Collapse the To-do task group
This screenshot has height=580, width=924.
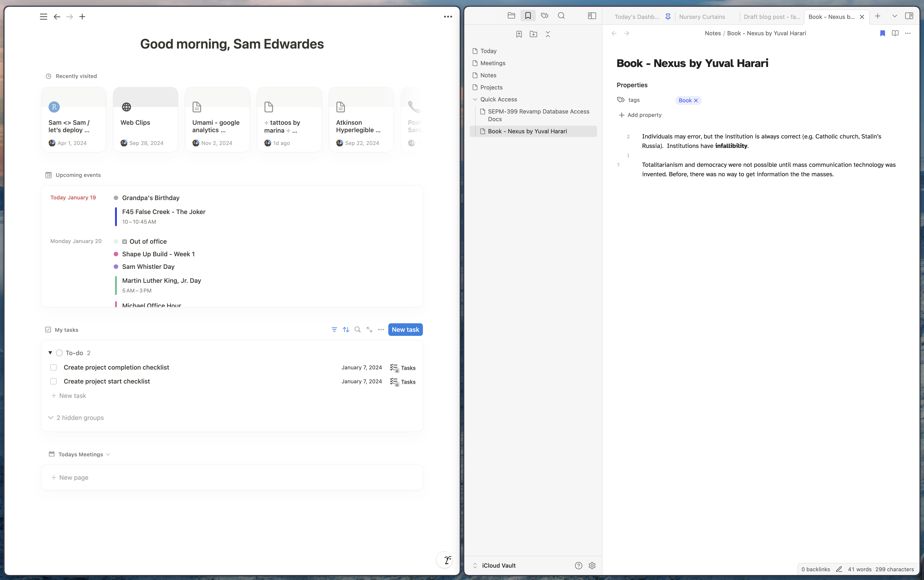tap(50, 352)
